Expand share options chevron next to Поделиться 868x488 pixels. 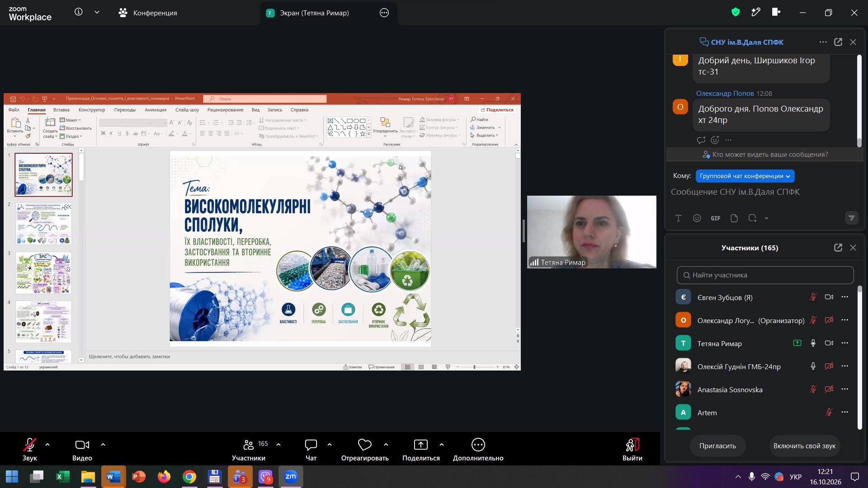[442, 445]
